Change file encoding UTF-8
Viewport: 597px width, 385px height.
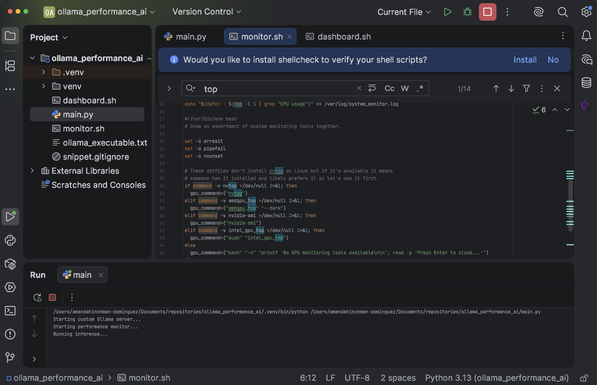[357, 378]
